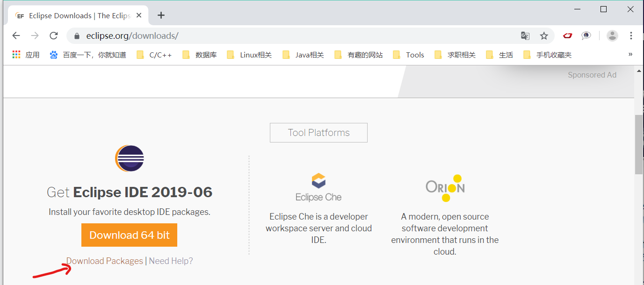Bookmark this page with the star icon

tap(544, 36)
